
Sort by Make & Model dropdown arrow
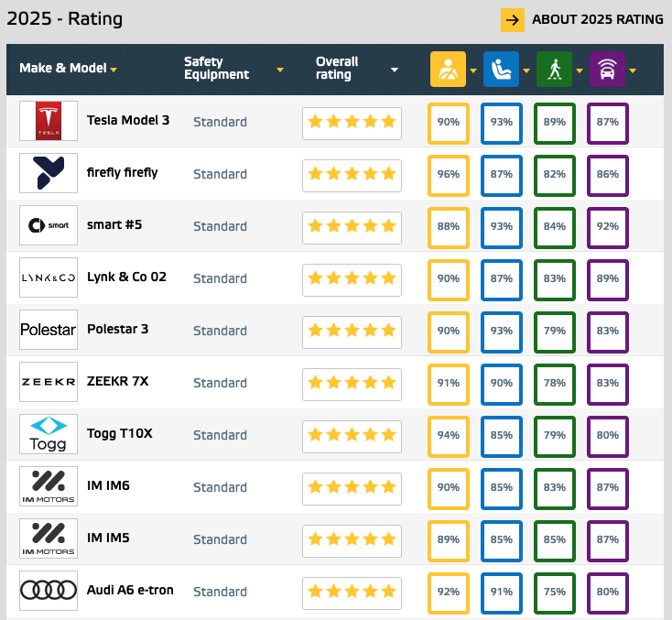coord(114,70)
